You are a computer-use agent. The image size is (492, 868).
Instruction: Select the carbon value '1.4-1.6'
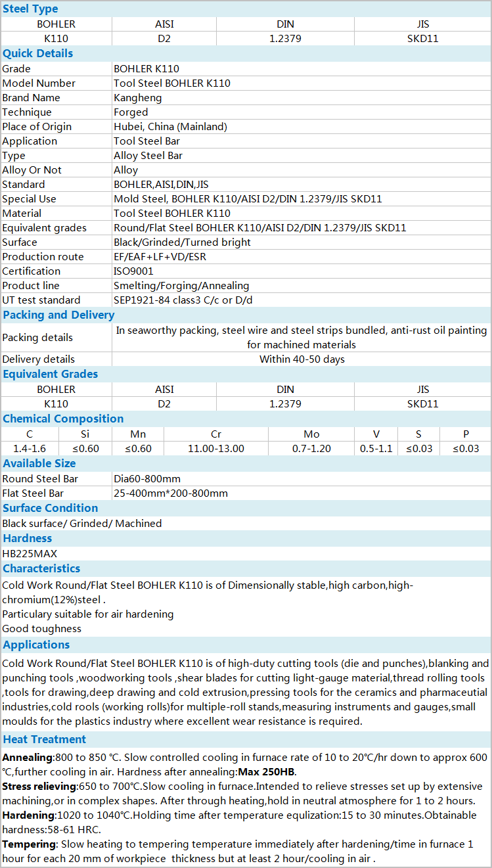[x=30, y=448]
